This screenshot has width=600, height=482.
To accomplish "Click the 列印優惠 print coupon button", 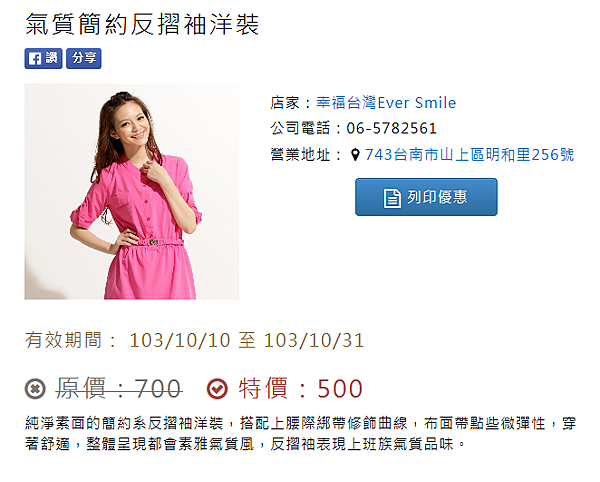I will click(426, 197).
